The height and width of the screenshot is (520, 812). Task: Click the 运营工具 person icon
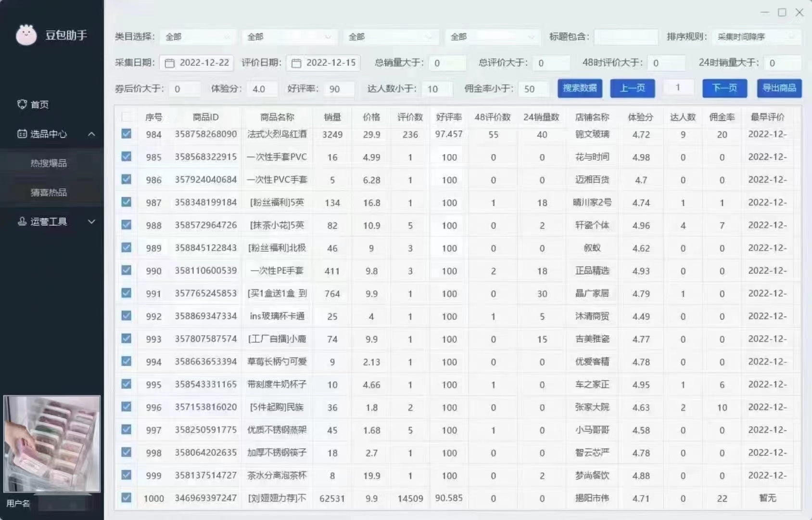pos(22,221)
